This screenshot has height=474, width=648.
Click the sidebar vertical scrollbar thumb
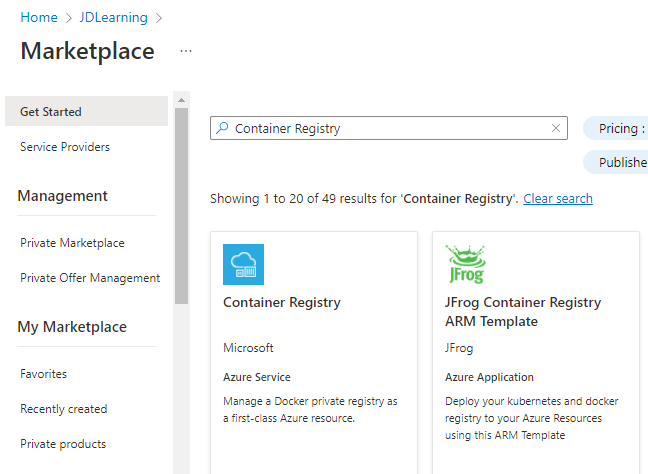coord(181,206)
